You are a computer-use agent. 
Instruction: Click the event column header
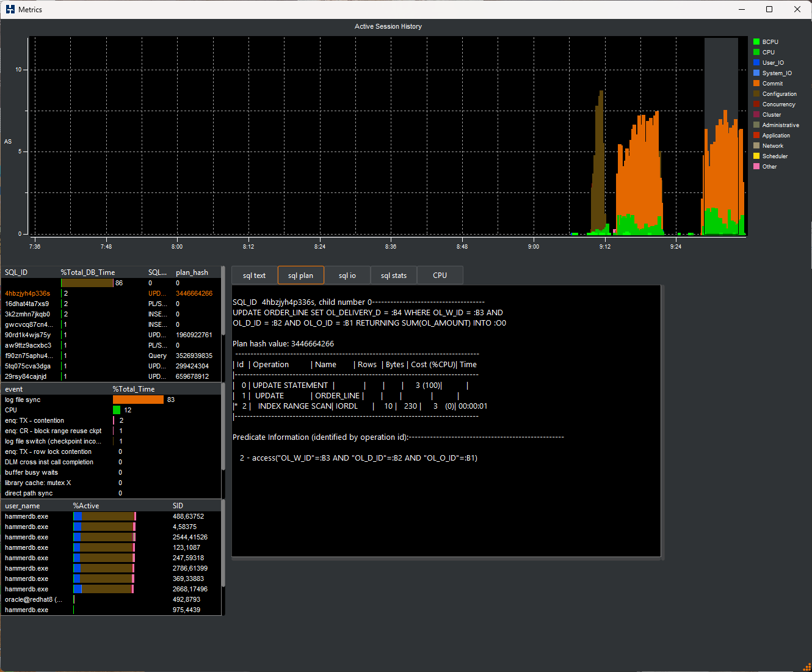point(14,389)
